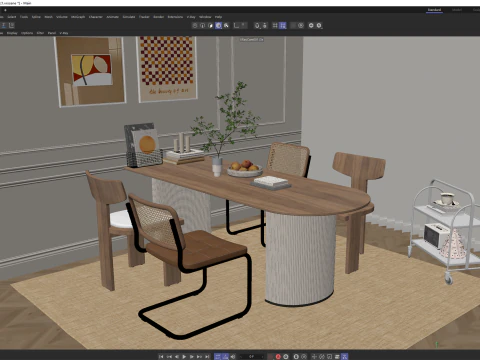
Task: Switch to the Standard layout tab
Action: (434, 10)
